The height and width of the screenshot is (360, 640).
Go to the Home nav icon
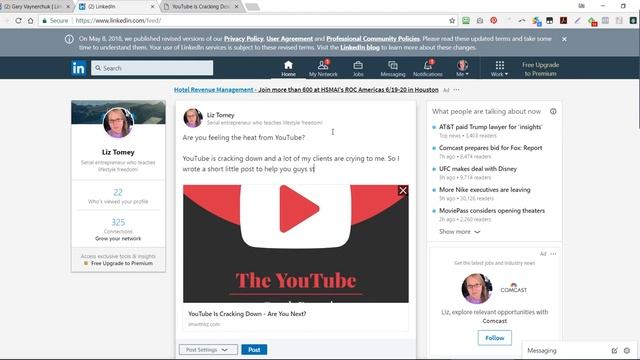[288, 68]
